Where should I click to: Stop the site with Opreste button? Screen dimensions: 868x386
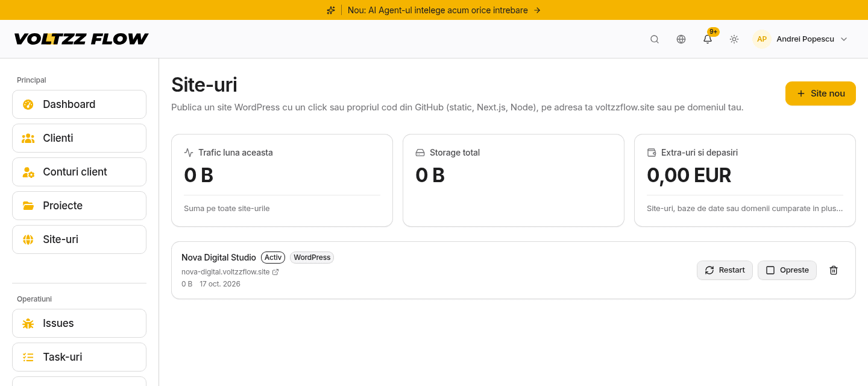pyautogui.click(x=787, y=270)
